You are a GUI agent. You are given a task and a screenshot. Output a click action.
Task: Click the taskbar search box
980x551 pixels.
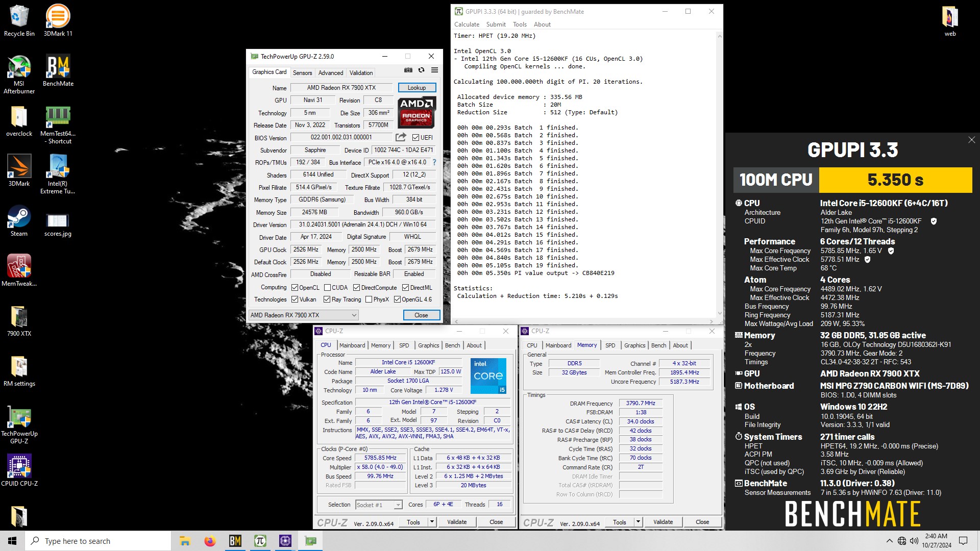pos(98,541)
